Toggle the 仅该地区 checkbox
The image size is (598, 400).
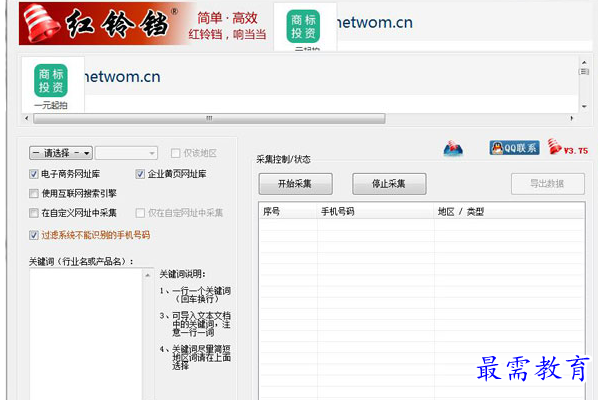pyautogui.click(x=175, y=153)
